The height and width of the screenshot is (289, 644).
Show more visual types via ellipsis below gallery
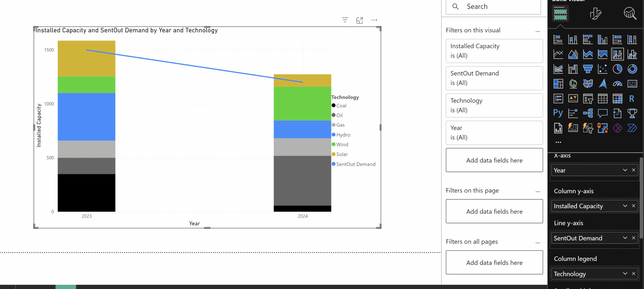(x=558, y=142)
